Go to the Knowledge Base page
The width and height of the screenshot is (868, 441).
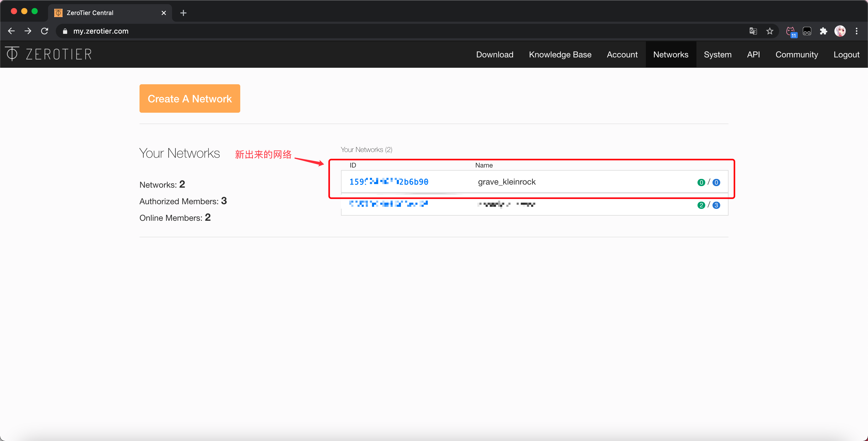click(x=560, y=55)
